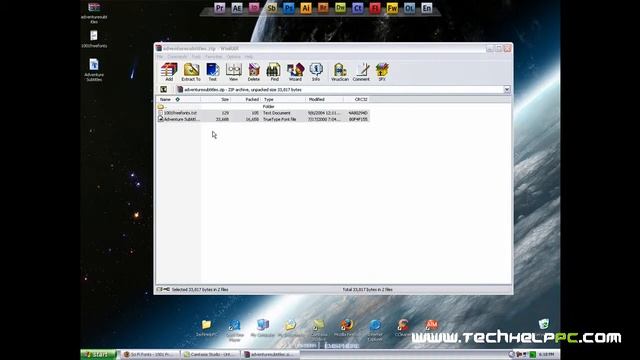The width and height of the screenshot is (640, 360).
Task: Click the Start button
Action: click(98, 354)
